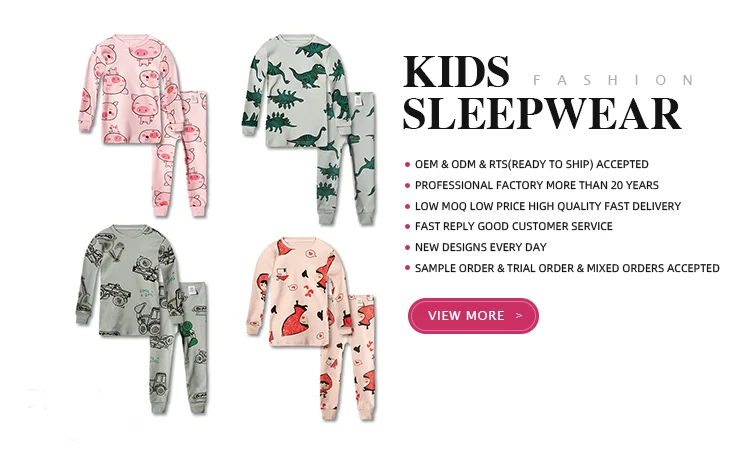750x450 pixels.
Task: Select the green dinosaur pajama top
Action: 294,91
